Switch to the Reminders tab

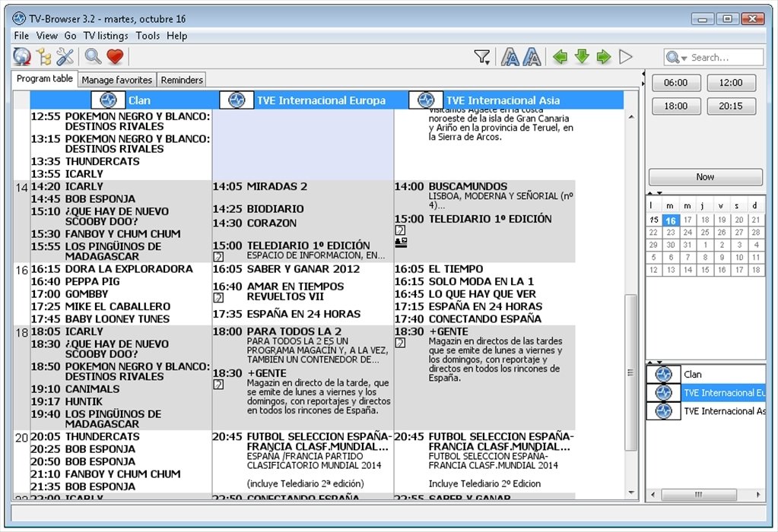tap(182, 80)
